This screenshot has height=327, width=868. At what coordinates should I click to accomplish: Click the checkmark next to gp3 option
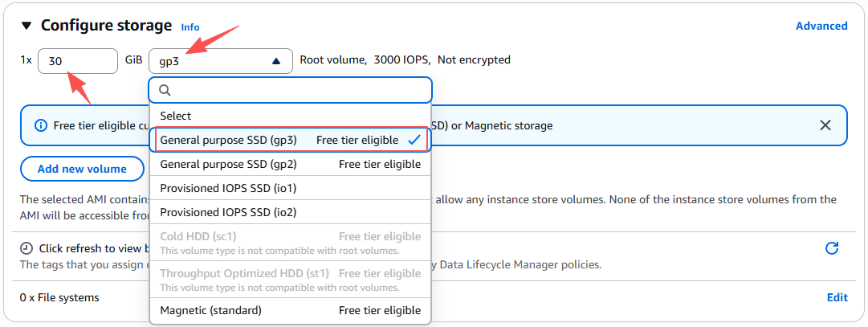(414, 140)
